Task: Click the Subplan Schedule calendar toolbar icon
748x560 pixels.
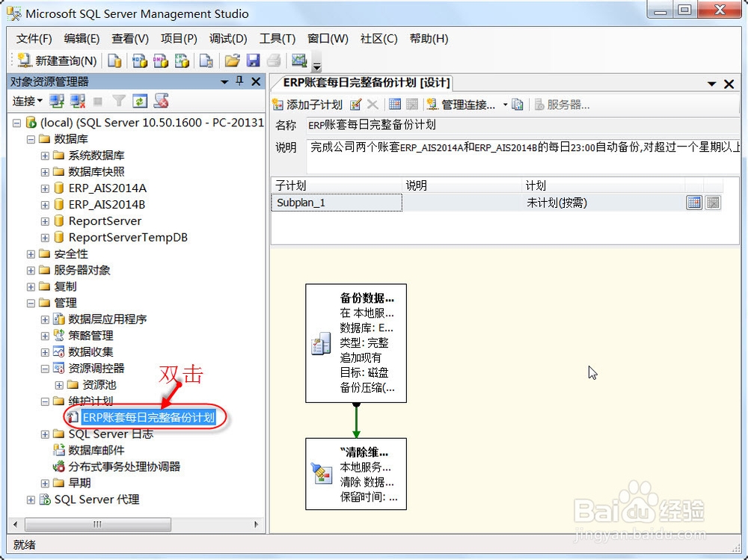Action: [x=395, y=104]
